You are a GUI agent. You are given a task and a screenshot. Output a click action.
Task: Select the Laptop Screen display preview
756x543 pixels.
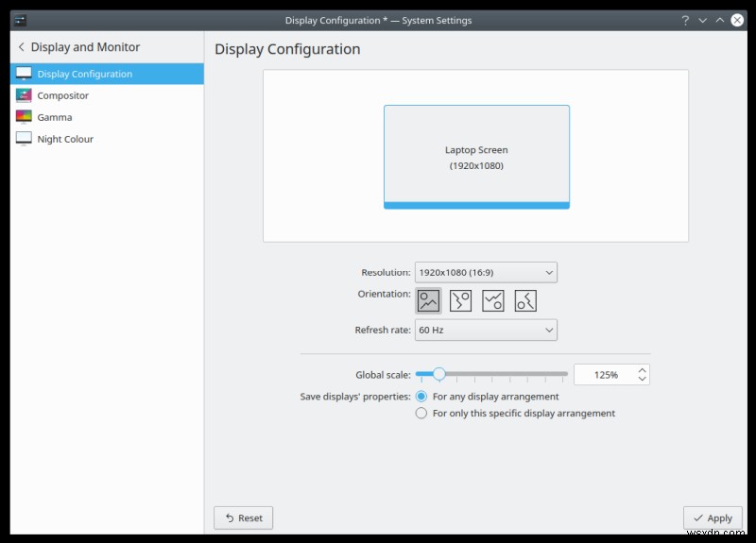[x=476, y=157]
